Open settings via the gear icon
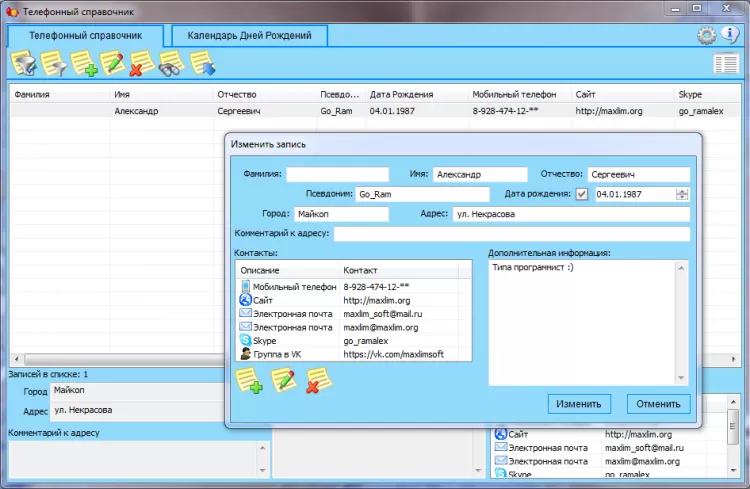 click(x=706, y=35)
